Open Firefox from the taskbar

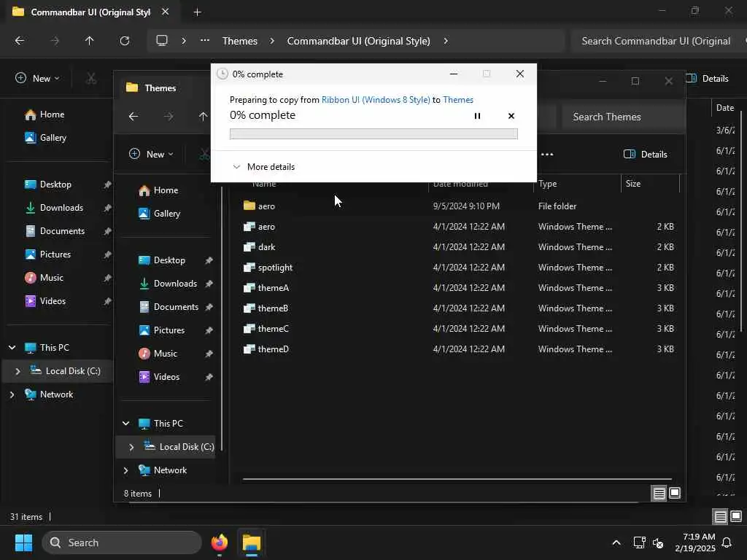220,542
